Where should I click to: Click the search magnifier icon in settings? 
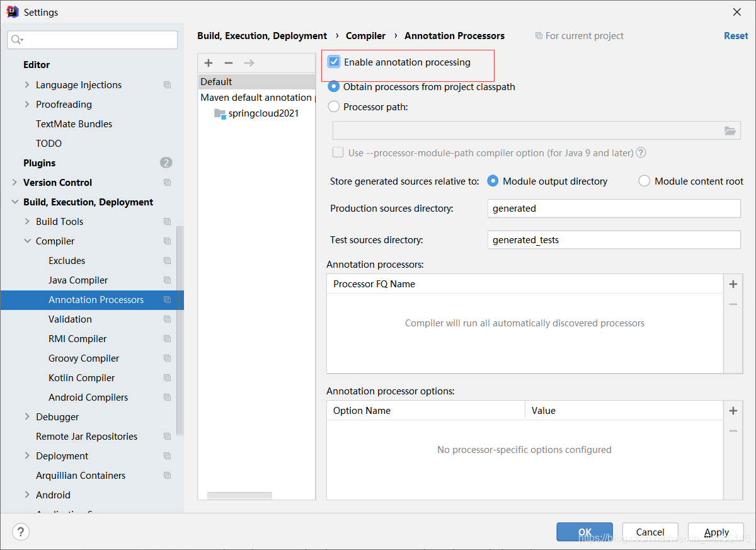[x=17, y=40]
